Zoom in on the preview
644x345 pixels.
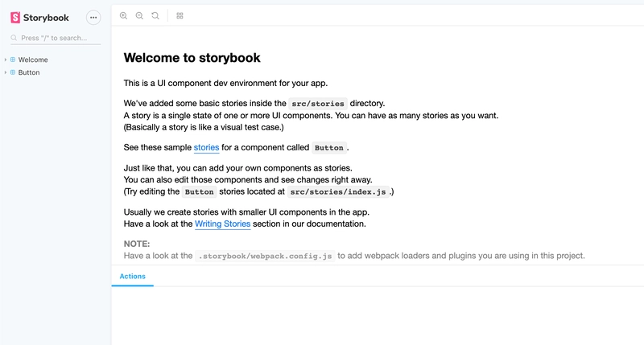123,15
